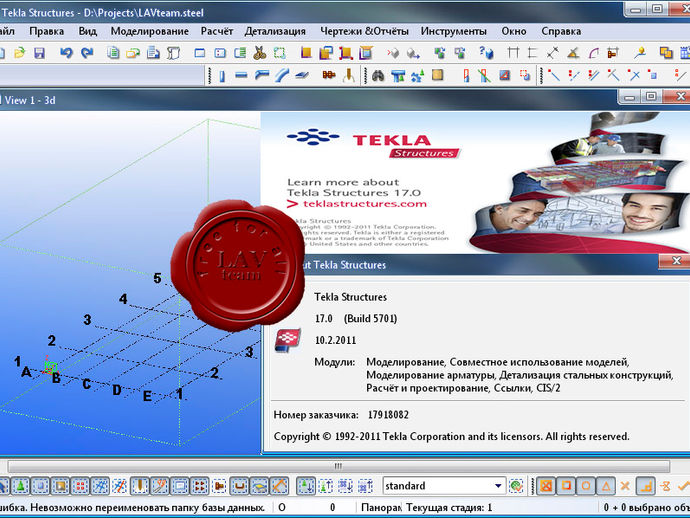Screen dimensions: 690x518
Task: Open the Чертежи &Отчёты menu
Action: coord(364,31)
